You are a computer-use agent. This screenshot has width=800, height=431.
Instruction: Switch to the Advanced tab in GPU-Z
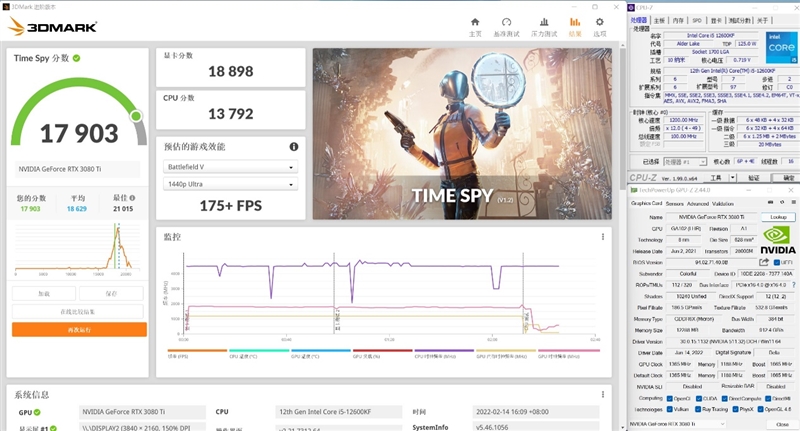point(697,204)
